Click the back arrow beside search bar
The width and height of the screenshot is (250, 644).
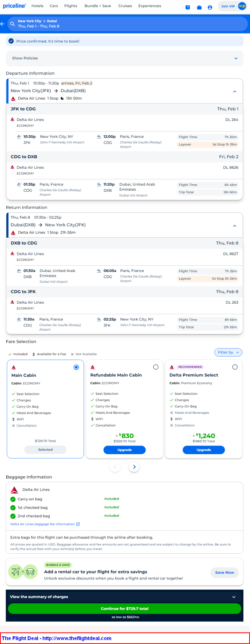click(x=3, y=24)
